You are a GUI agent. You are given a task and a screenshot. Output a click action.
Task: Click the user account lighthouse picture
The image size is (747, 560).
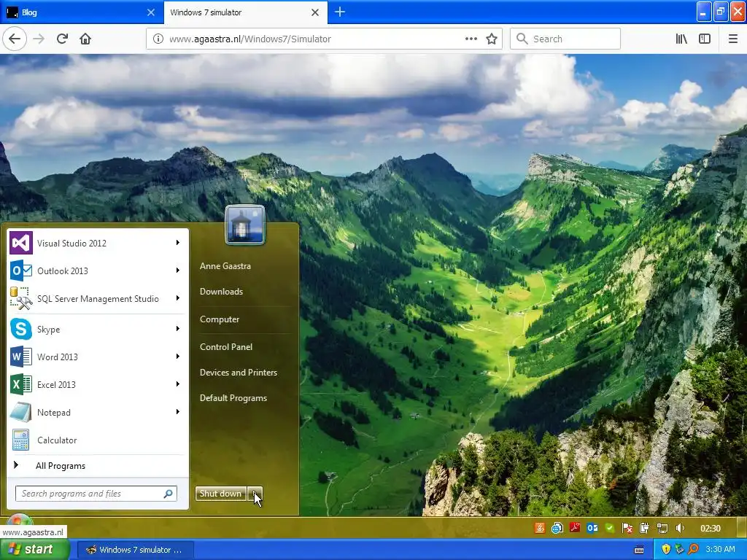coord(245,225)
